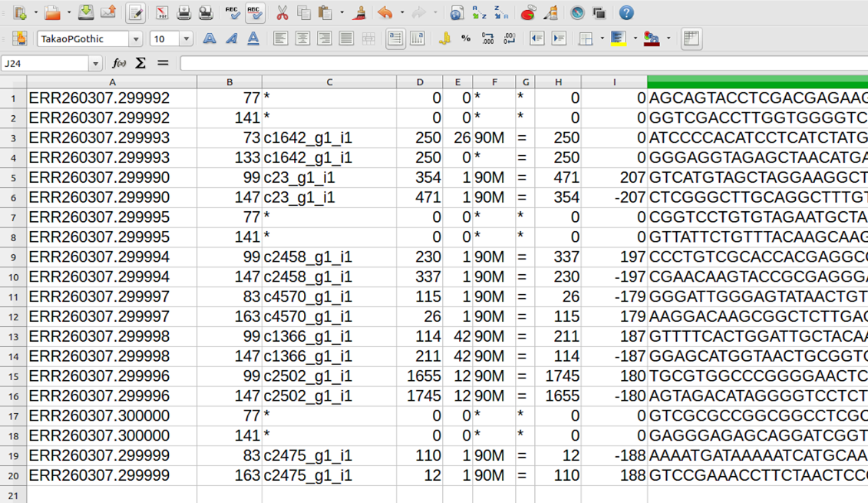Save the document with the green arrow icon
Viewport: 868px width, 503px height.
(86, 13)
